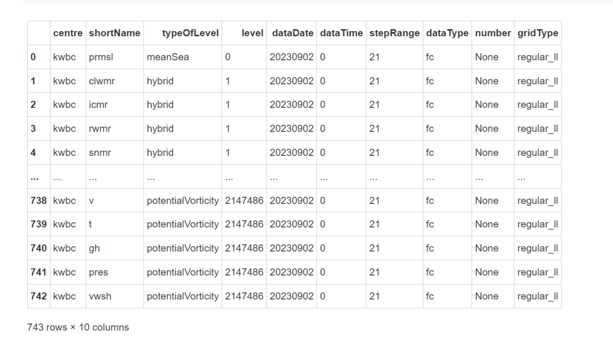
Task: Select the dataType column header
Action: pyautogui.click(x=447, y=33)
